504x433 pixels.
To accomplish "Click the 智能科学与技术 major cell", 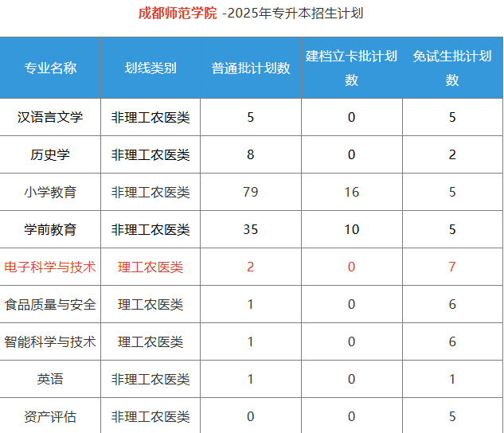I will point(50,341).
